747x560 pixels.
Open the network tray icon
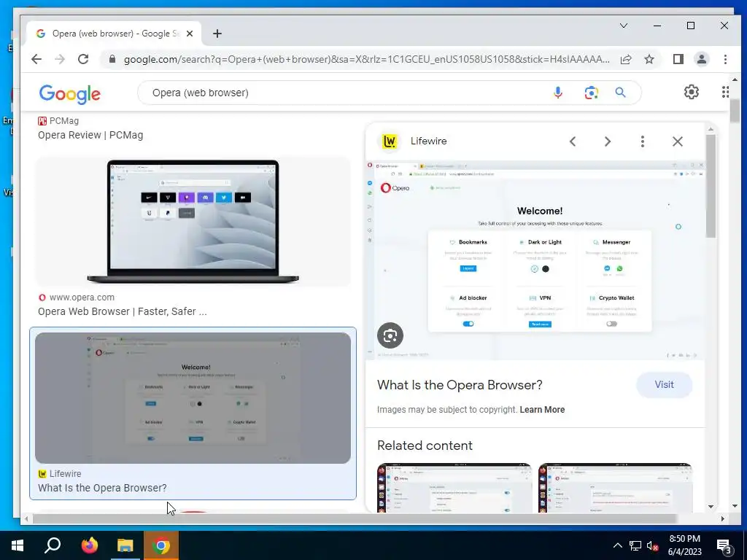(x=635, y=545)
